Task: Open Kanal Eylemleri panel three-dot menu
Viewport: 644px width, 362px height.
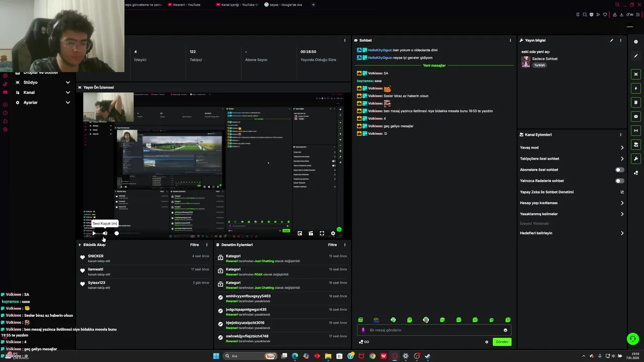Action: pyautogui.click(x=620, y=135)
